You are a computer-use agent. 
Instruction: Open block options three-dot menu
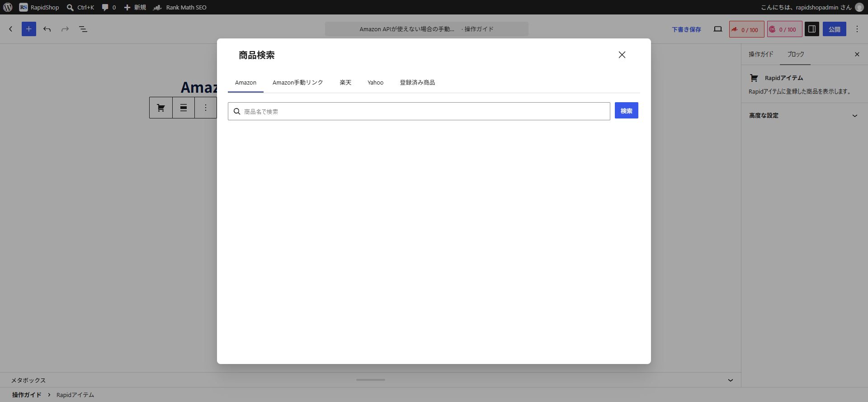[x=206, y=108]
